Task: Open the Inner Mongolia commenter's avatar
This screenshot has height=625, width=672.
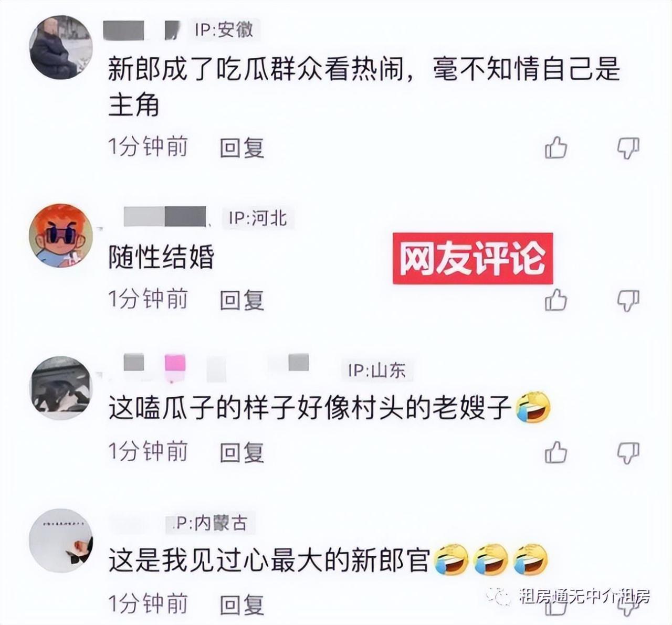Action: [x=61, y=540]
